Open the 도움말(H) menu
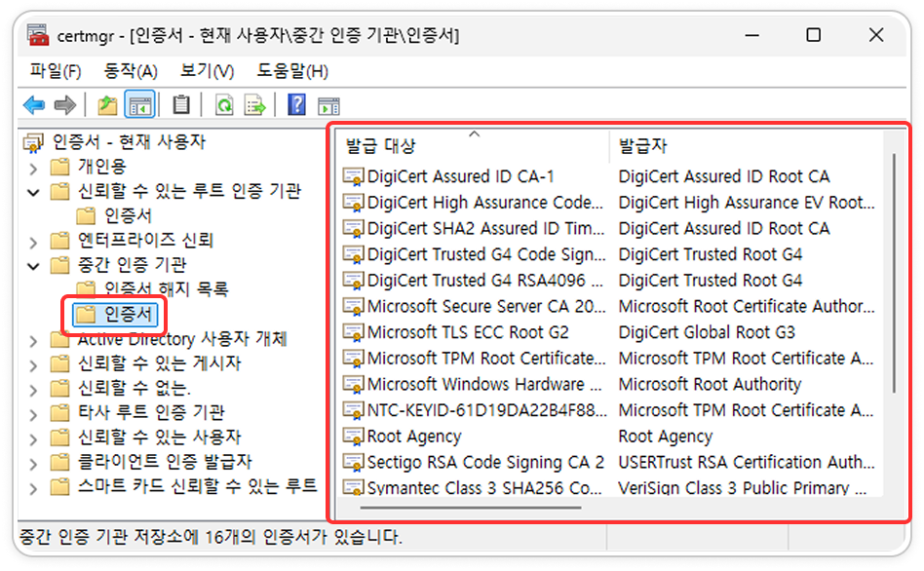Viewport: 924px width, 571px height. [x=292, y=71]
